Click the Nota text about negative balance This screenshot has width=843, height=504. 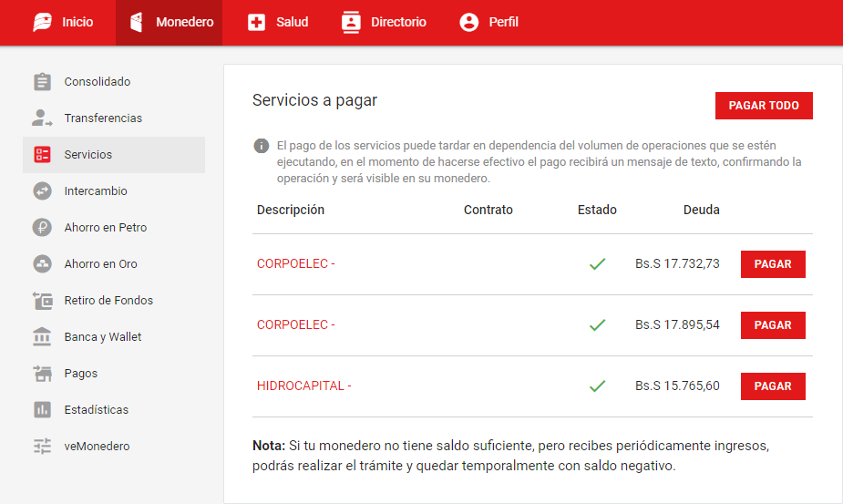coord(510,456)
